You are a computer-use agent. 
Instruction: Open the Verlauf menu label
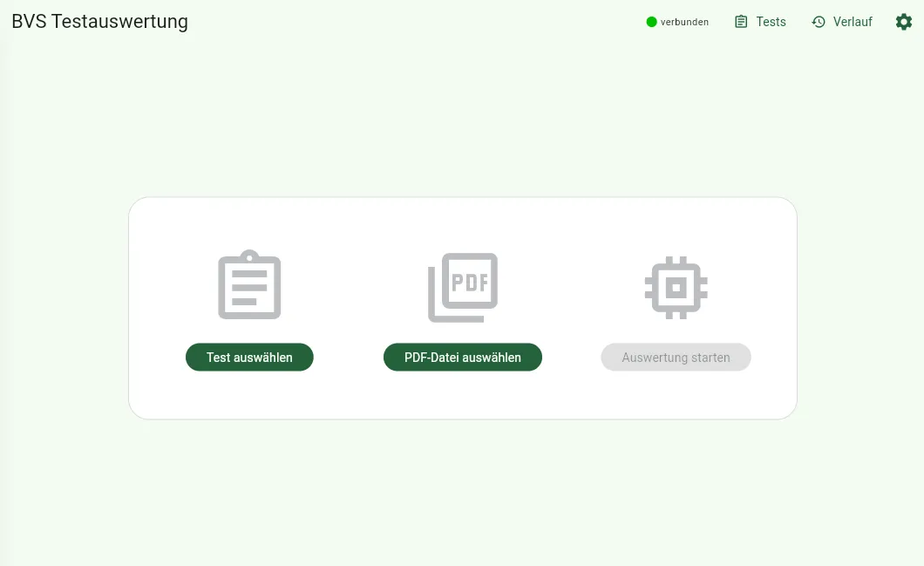[x=853, y=22]
